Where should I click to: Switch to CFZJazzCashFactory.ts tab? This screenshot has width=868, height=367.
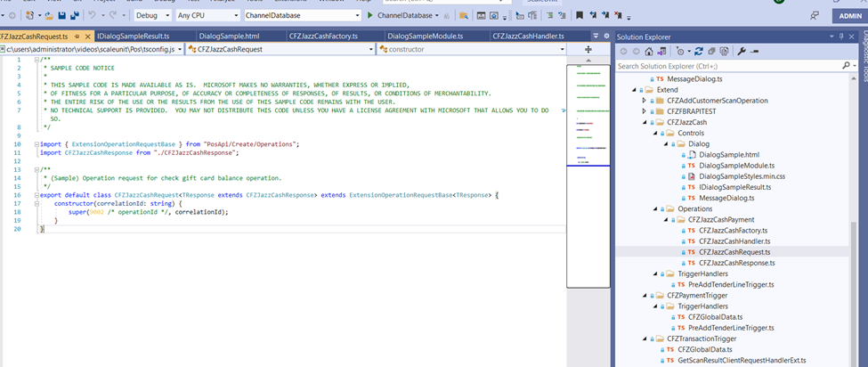[324, 37]
